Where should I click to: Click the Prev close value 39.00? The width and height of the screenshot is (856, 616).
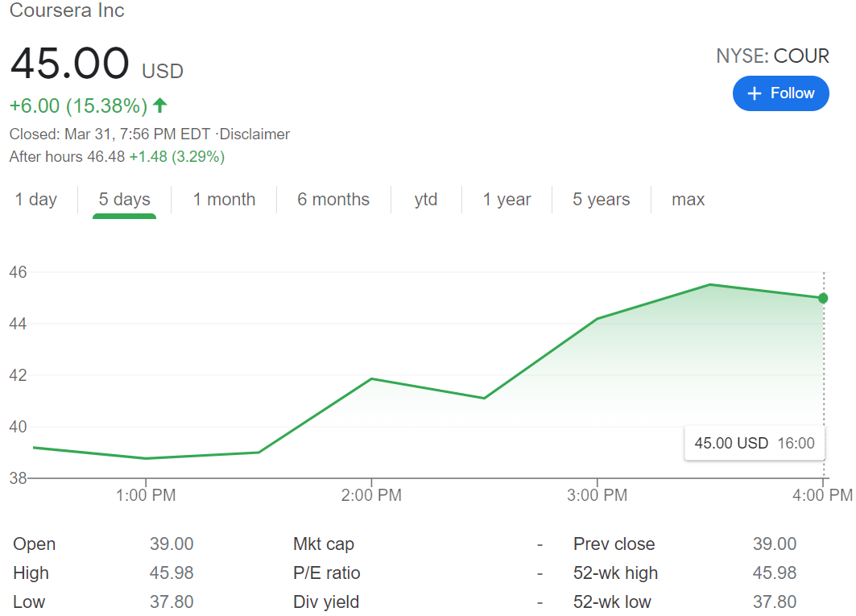coord(775,544)
